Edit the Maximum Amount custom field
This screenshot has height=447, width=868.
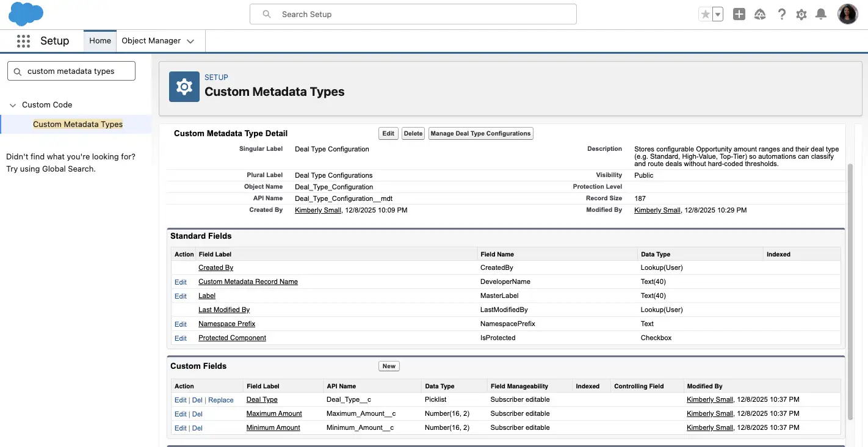click(x=181, y=414)
